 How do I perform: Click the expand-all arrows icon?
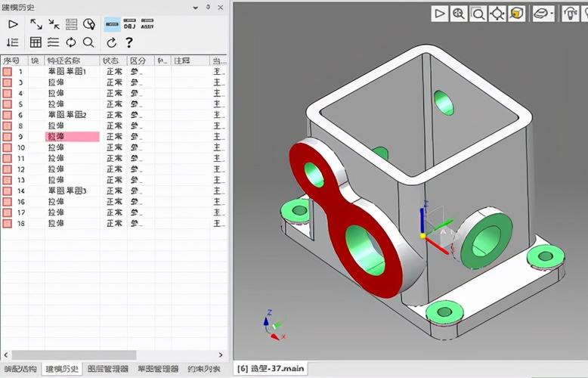[x=36, y=24]
